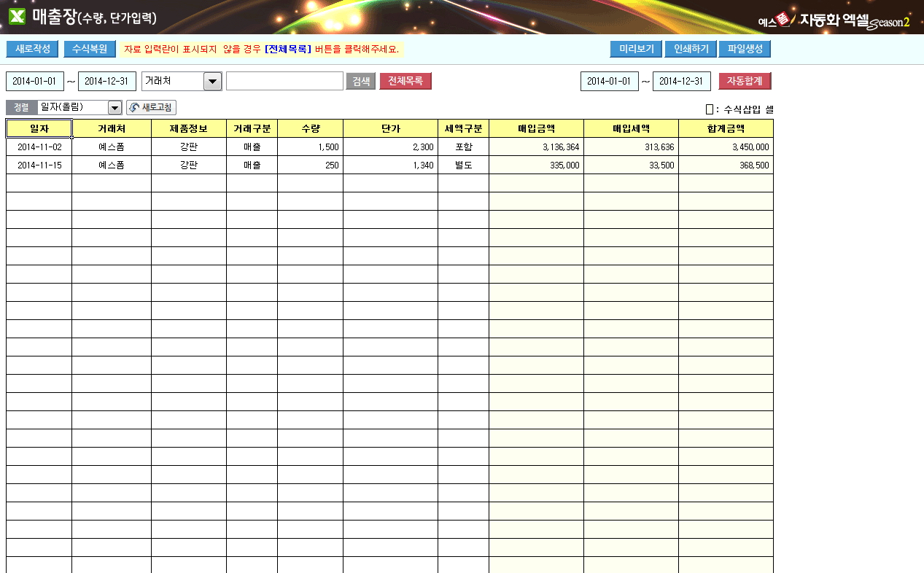Click the auto-sum start date field on the right

[x=610, y=81]
